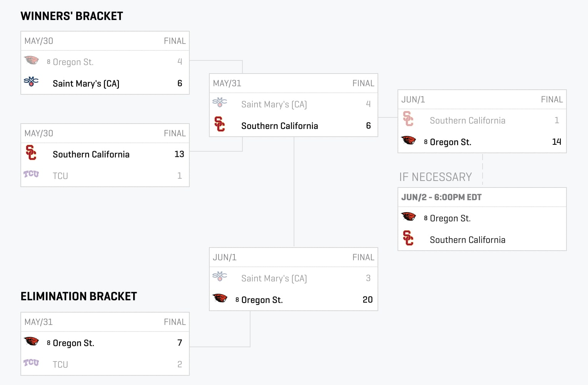Click USC logo in If Necessary game
The height and width of the screenshot is (385, 588).
coord(408,238)
